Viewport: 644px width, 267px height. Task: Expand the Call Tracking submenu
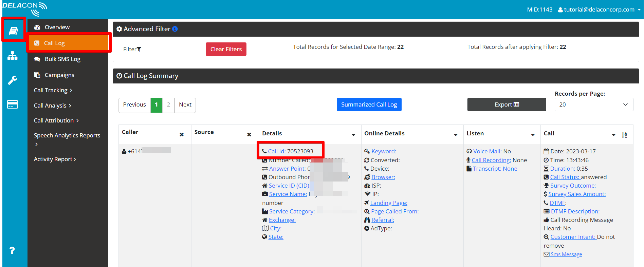click(x=53, y=90)
